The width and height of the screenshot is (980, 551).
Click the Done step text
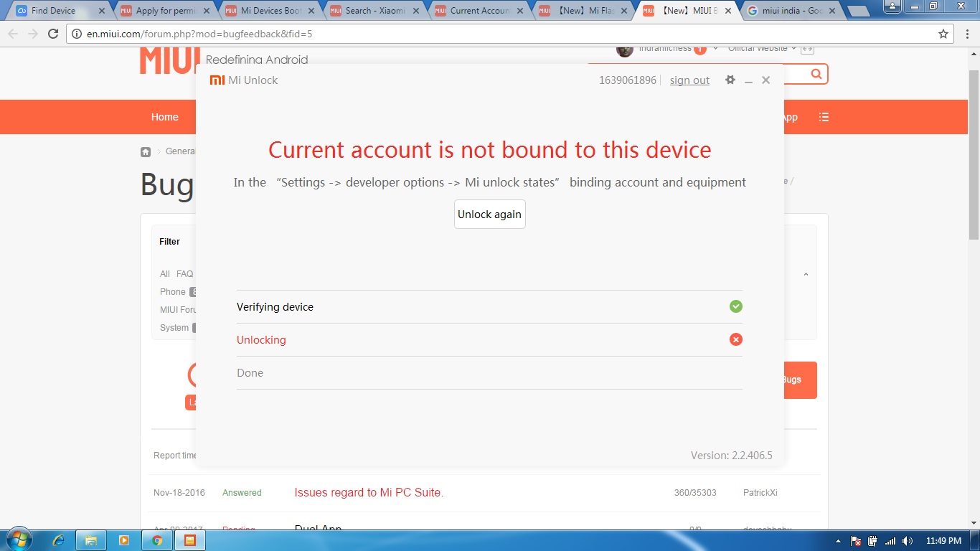[250, 373]
